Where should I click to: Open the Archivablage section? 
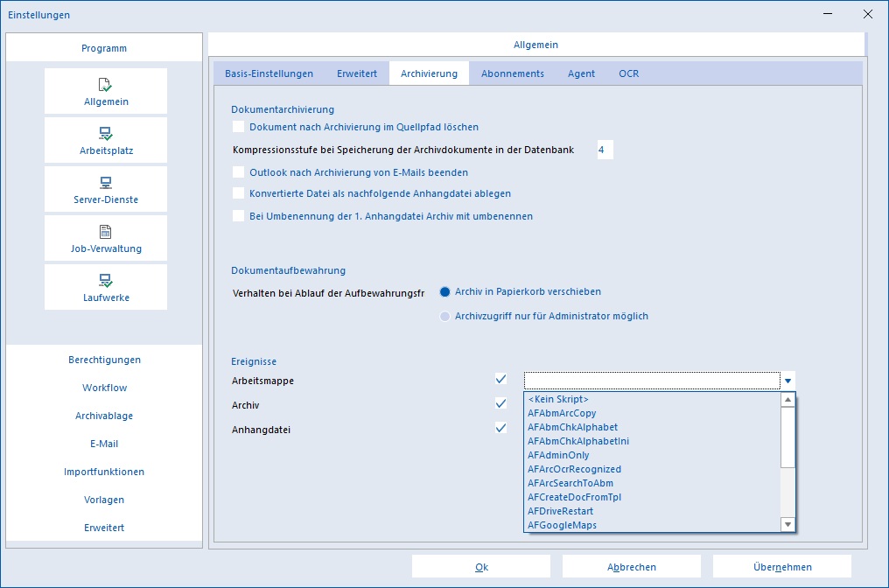coord(104,416)
